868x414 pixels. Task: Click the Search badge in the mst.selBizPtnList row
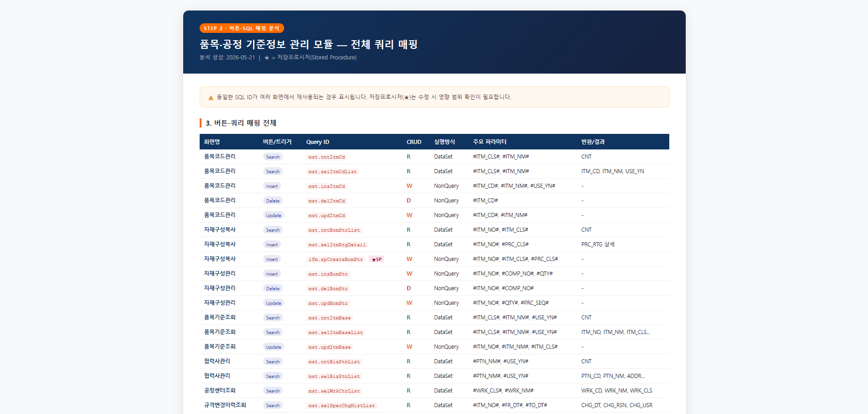[273, 376]
